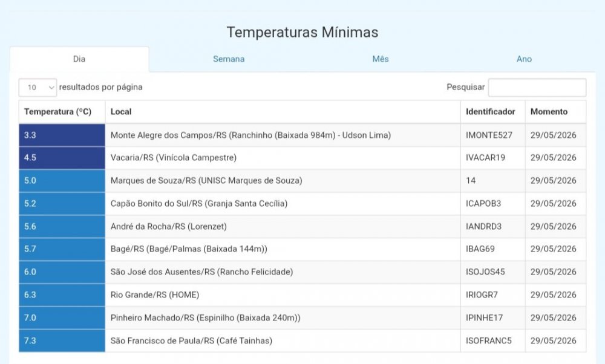605x364 pixels.
Task: Click Vacaria/RS (Vinícola Campestre) location
Action: pos(173,158)
